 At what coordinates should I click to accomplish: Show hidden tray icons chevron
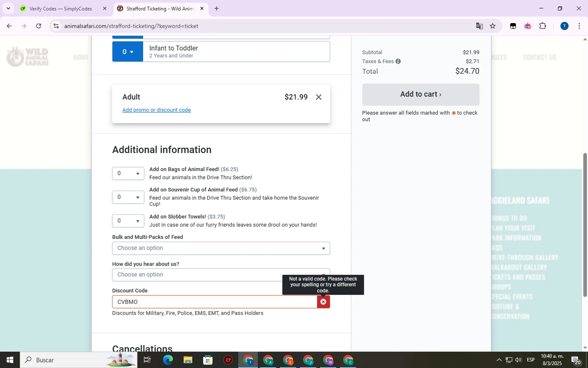(499, 360)
